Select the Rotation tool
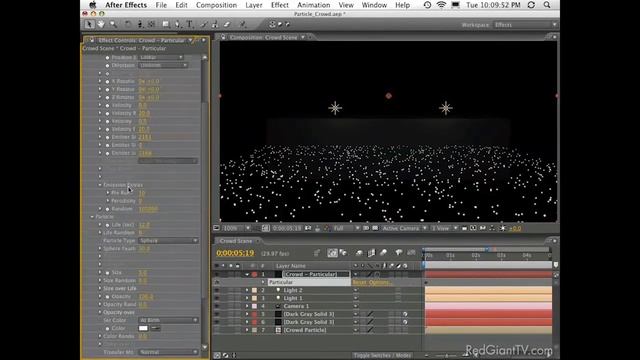 (x=128, y=24)
